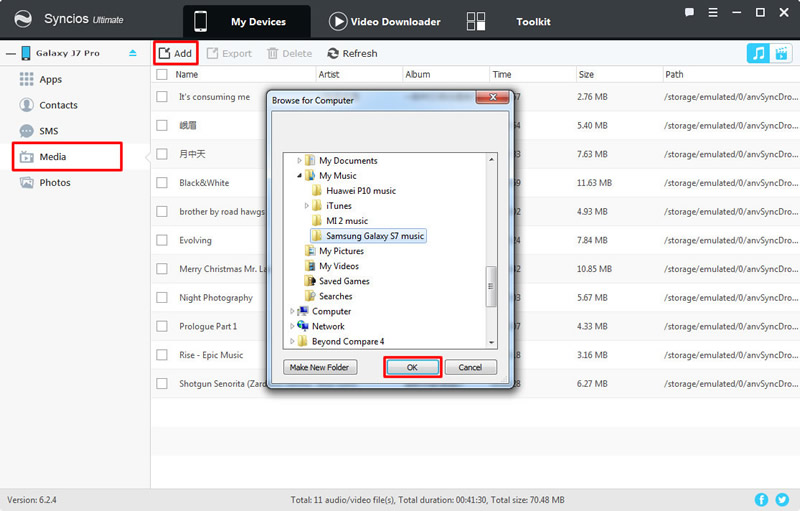Open the Facebook icon in status bar
Image resolution: width=800 pixels, height=511 pixels.
[x=761, y=500]
